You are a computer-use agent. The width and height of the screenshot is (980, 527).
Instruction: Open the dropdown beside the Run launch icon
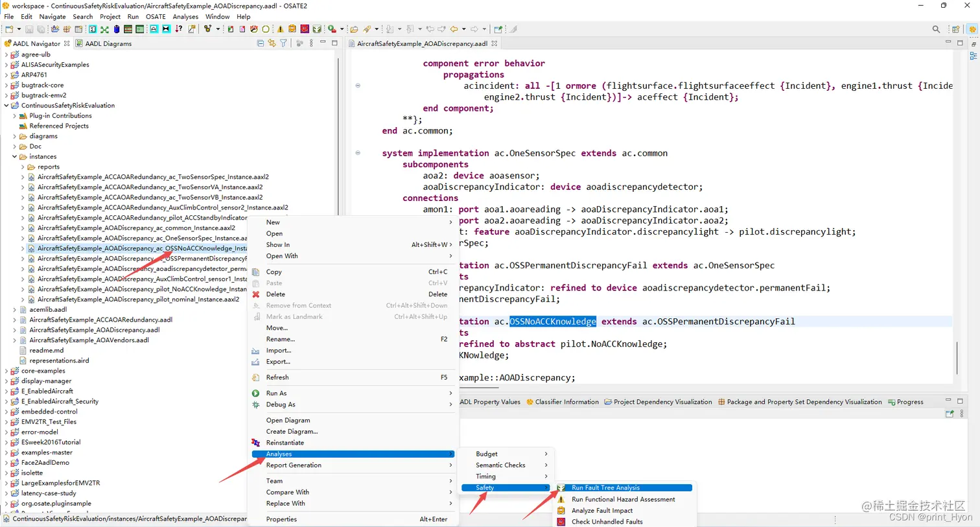[342, 29]
